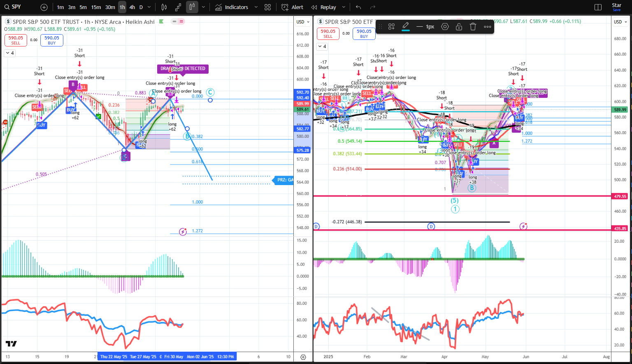Expand the 4 indicators legend on left chart
This screenshot has height=364, width=632.
point(9,53)
